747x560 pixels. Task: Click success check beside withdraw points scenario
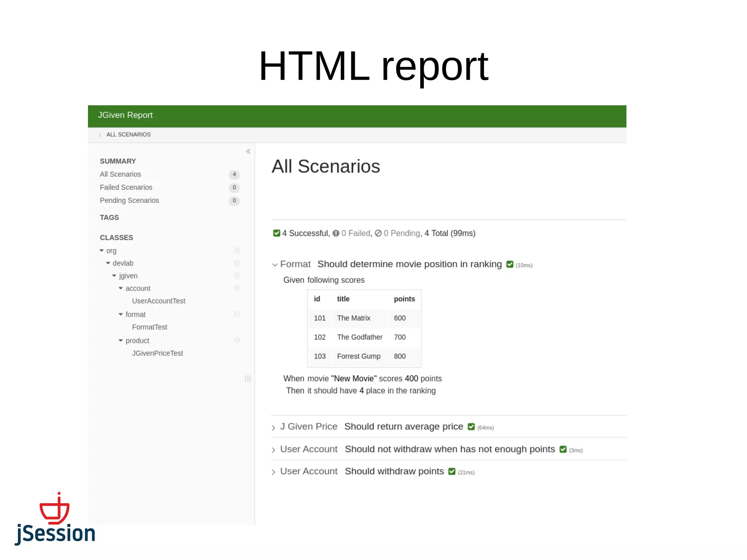click(452, 471)
